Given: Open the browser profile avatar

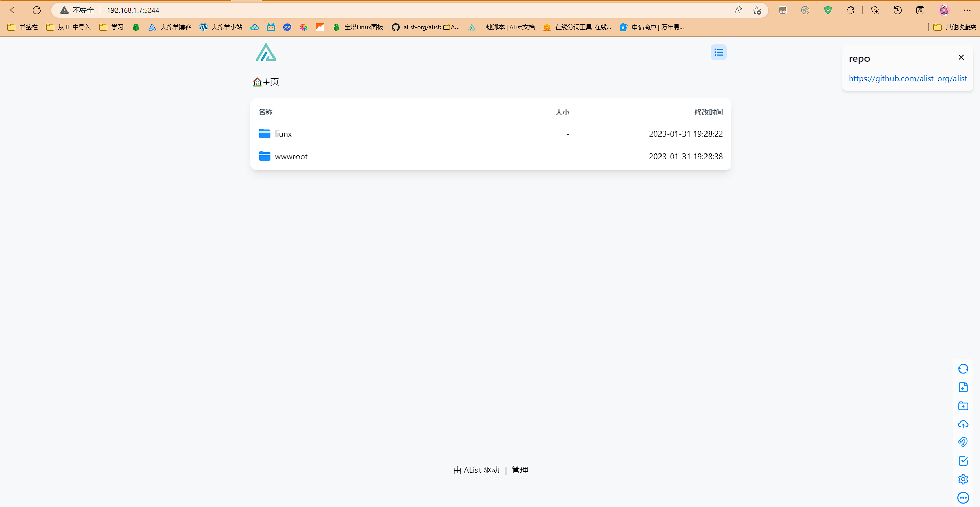Looking at the screenshot, I should [944, 10].
